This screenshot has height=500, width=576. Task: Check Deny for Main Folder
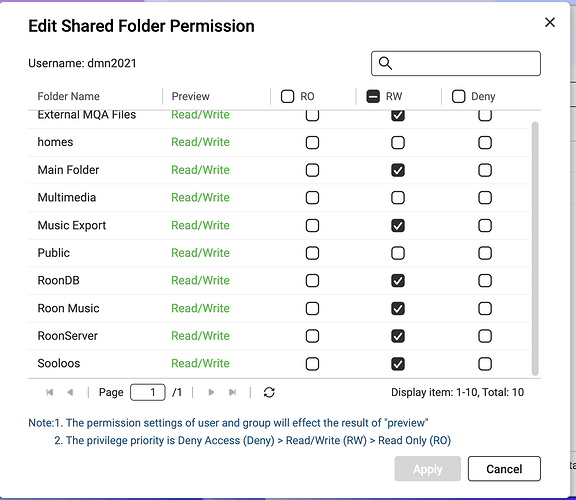tap(485, 170)
